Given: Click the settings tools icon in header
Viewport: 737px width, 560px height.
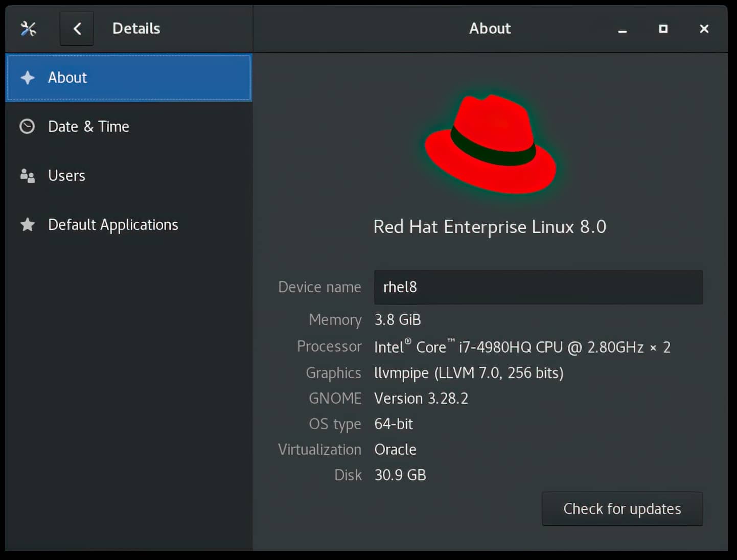Looking at the screenshot, I should click(28, 29).
